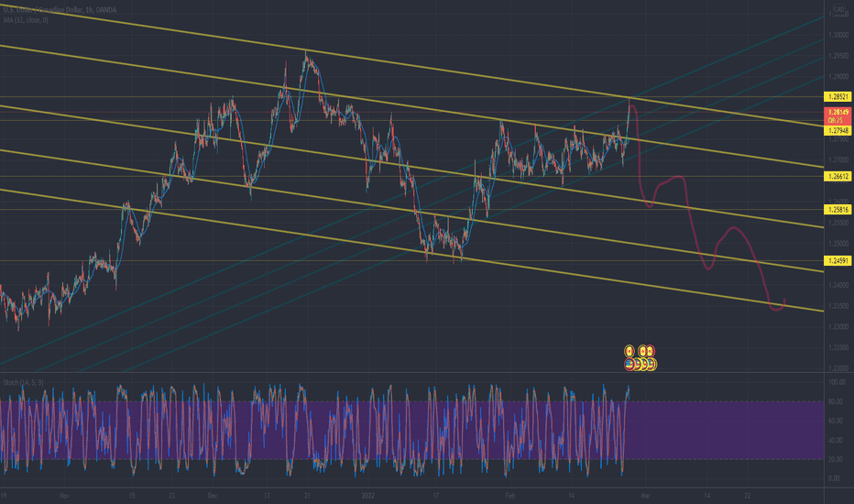This screenshot has height=504, width=854.
Task: Click the 1.27948 yellow price label
Action: pyautogui.click(x=838, y=131)
